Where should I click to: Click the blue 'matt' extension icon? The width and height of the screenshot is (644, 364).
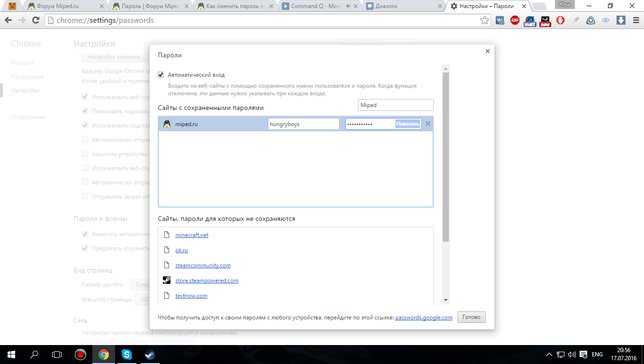[530, 21]
